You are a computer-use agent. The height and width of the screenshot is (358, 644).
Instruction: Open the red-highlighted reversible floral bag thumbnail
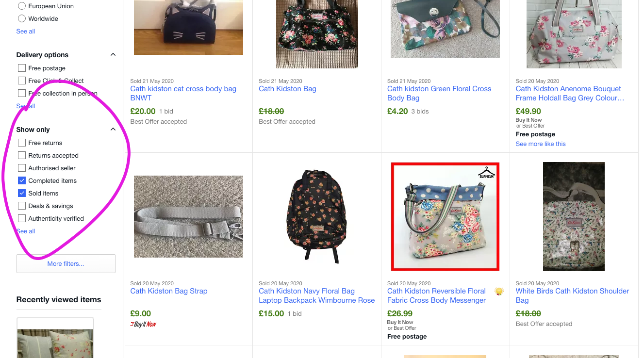pos(445,216)
